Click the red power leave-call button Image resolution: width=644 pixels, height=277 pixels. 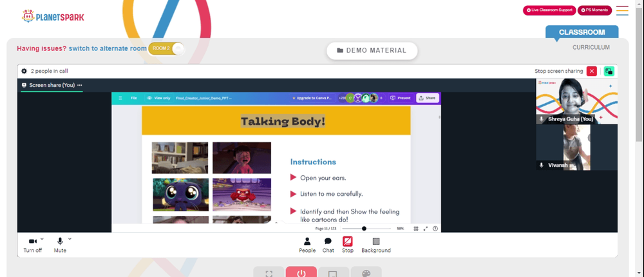301,272
